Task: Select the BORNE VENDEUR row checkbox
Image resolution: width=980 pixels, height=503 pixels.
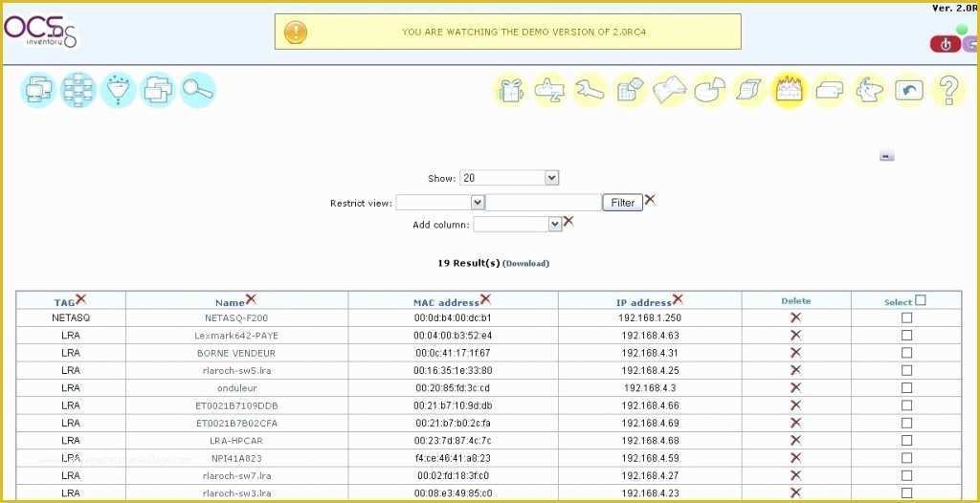Action: (907, 353)
